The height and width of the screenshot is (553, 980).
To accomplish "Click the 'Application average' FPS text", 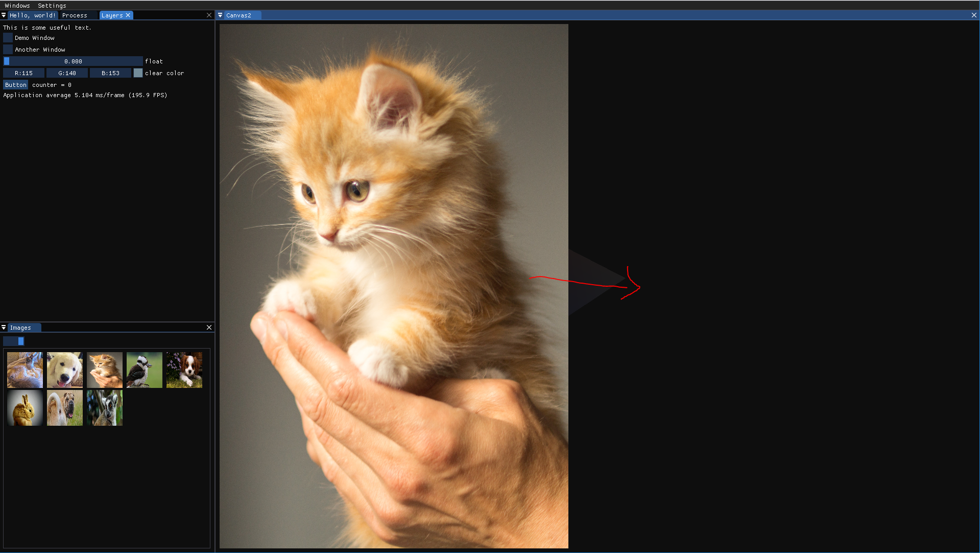I will (x=85, y=95).
